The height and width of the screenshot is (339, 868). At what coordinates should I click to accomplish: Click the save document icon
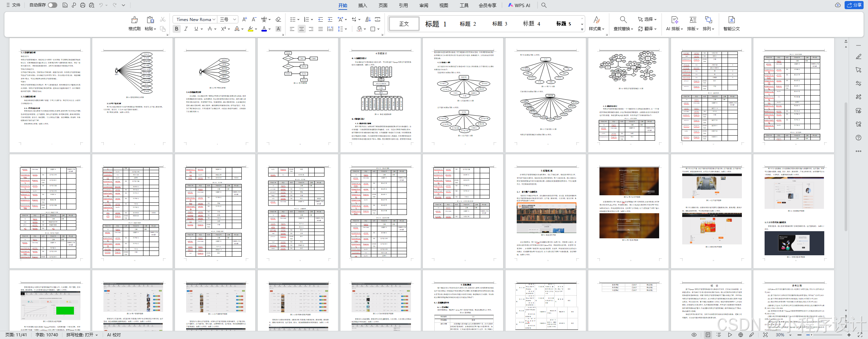click(65, 5)
